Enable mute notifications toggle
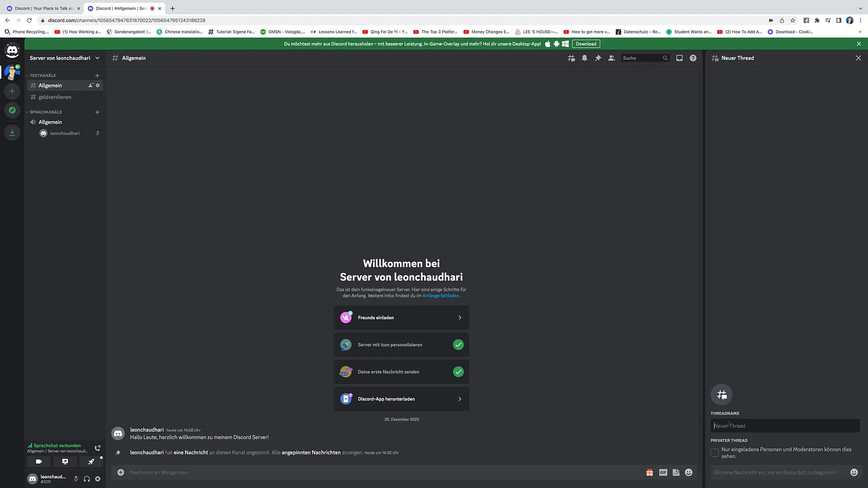 (x=585, y=58)
